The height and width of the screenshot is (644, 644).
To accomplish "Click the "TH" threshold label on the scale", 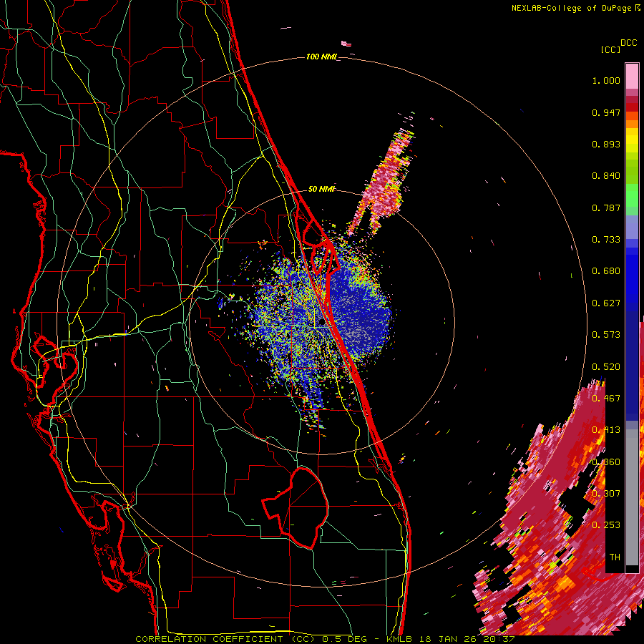I will (615, 557).
